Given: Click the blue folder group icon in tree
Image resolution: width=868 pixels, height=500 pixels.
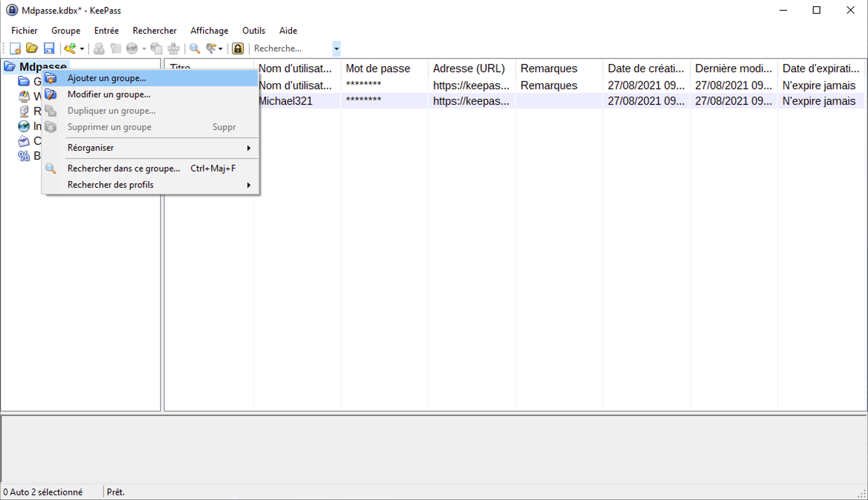Looking at the screenshot, I should [24, 81].
